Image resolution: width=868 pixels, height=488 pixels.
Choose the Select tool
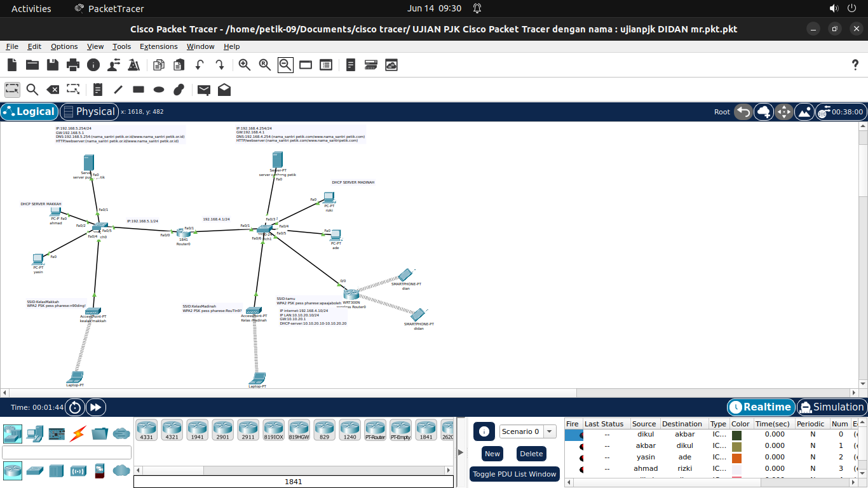[x=12, y=90]
